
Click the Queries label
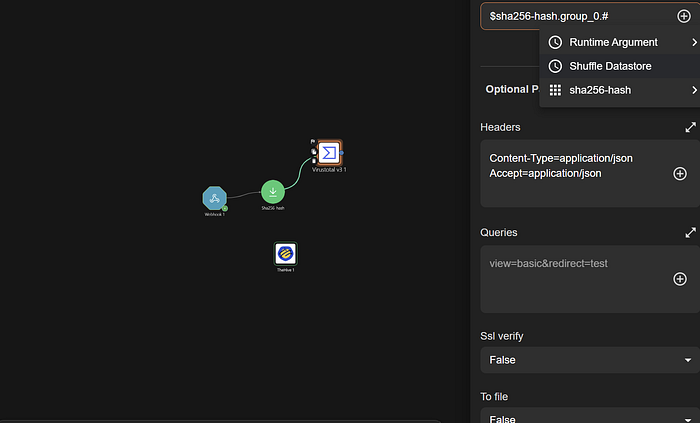(x=499, y=232)
